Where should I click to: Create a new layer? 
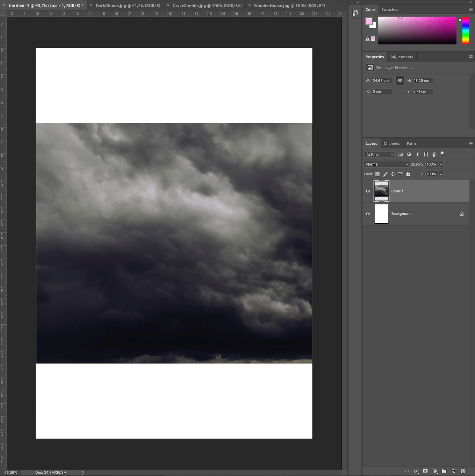point(454,471)
